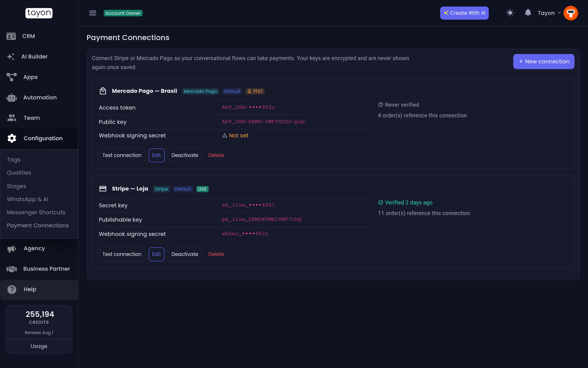Screen dimensions: 588x368
Task: Deactivate the Mercado Pago — Brasil connection
Action: point(185,155)
